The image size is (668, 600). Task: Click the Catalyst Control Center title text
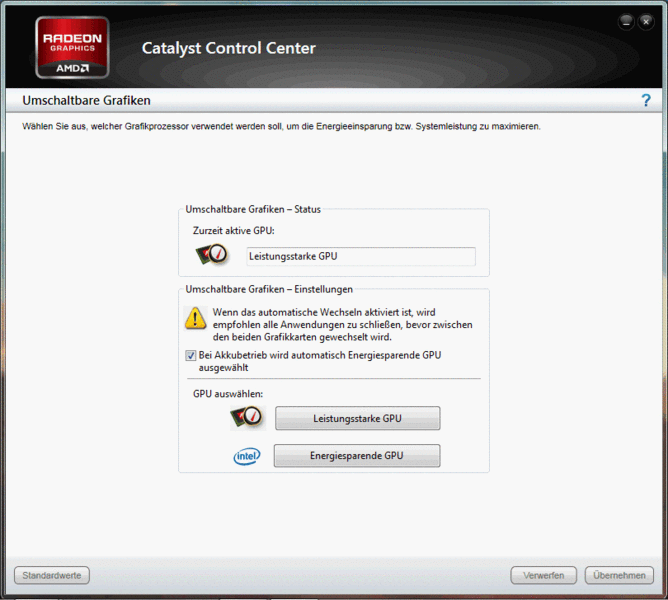pos(229,48)
